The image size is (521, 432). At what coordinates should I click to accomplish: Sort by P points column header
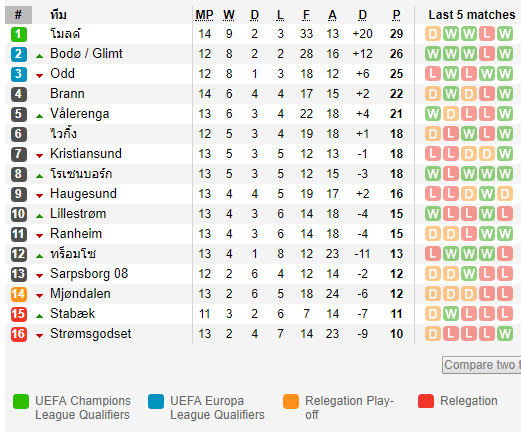tap(396, 15)
